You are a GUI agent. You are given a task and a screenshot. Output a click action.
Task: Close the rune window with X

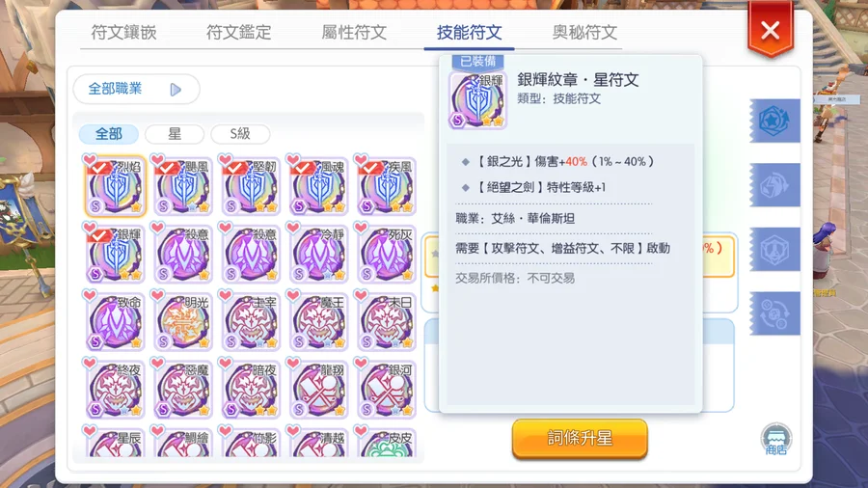[771, 30]
